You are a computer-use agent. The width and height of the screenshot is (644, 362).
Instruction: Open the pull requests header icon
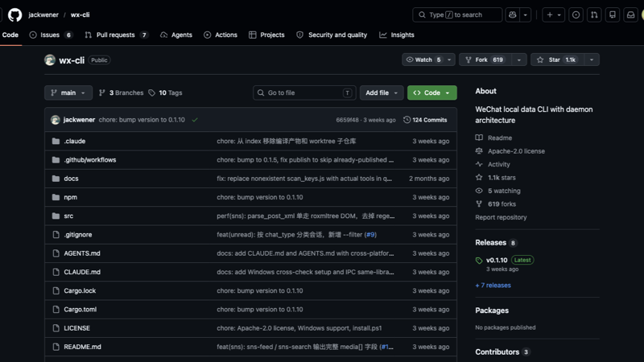[594, 14]
